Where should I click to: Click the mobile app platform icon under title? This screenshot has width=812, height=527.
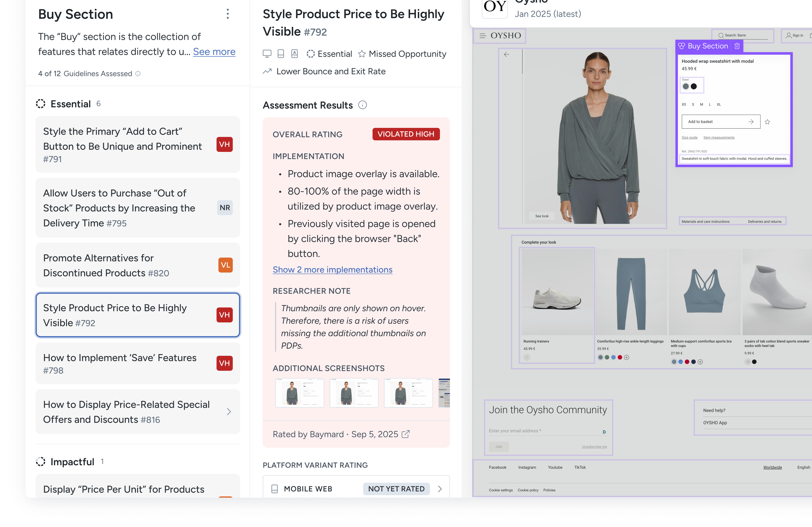tap(294, 54)
